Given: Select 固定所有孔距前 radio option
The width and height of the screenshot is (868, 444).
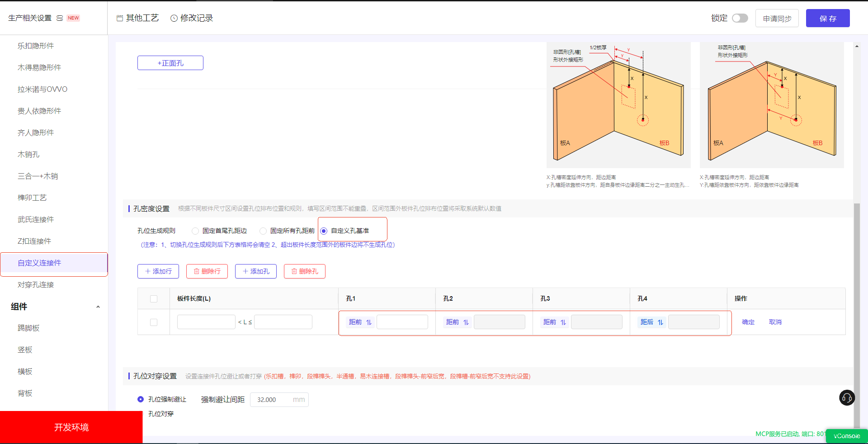Looking at the screenshot, I should (263, 231).
